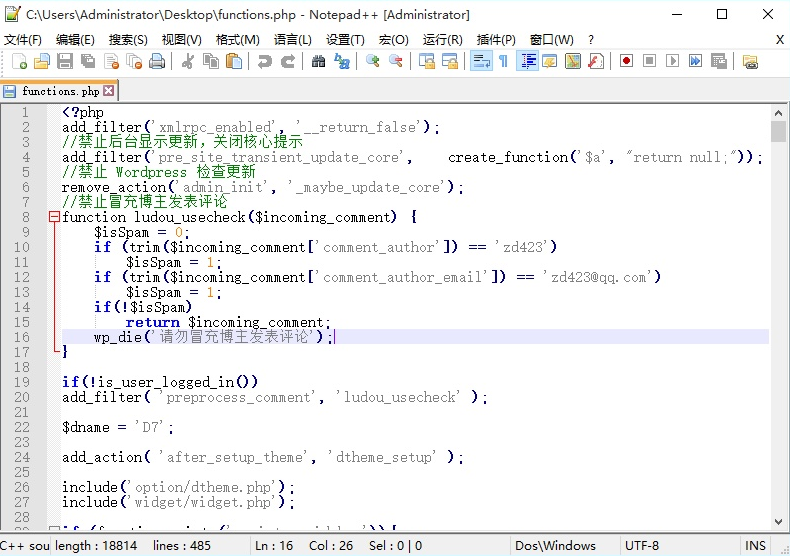Toggle the indent guide toolbar button
The image size is (790, 556).
(527, 62)
